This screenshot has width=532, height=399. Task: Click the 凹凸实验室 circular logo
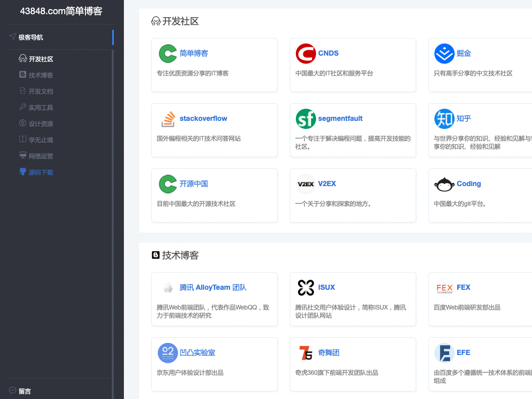point(167,352)
